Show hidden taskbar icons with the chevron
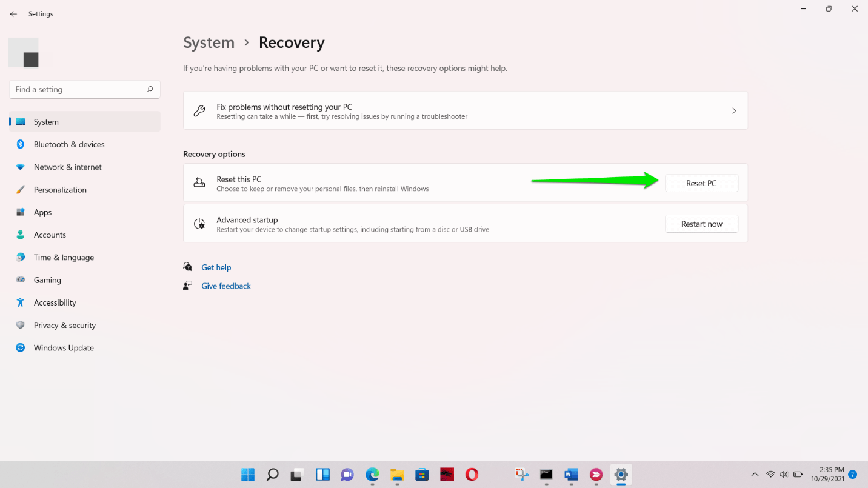The width and height of the screenshot is (868, 488). pyautogui.click(x=755, y=475)
